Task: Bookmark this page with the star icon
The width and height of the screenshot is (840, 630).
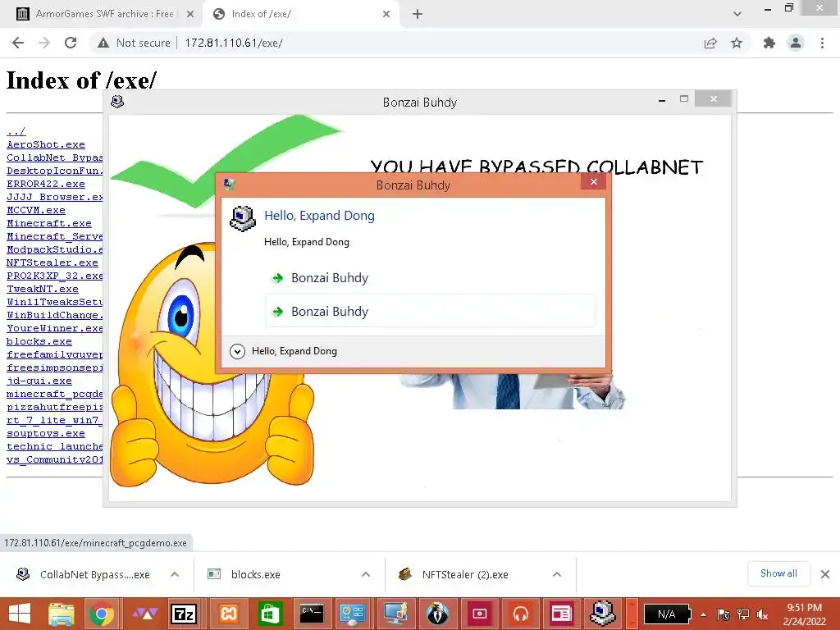Action: [x=737, y=43]
